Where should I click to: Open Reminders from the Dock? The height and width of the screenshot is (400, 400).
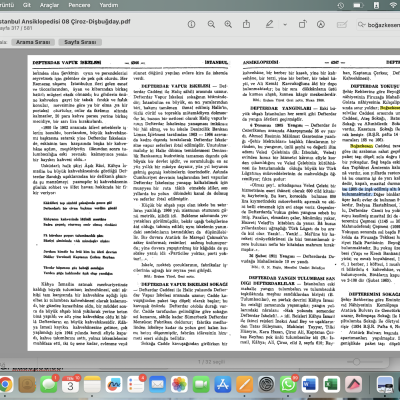pyautogui.click(x=136, y=384)
